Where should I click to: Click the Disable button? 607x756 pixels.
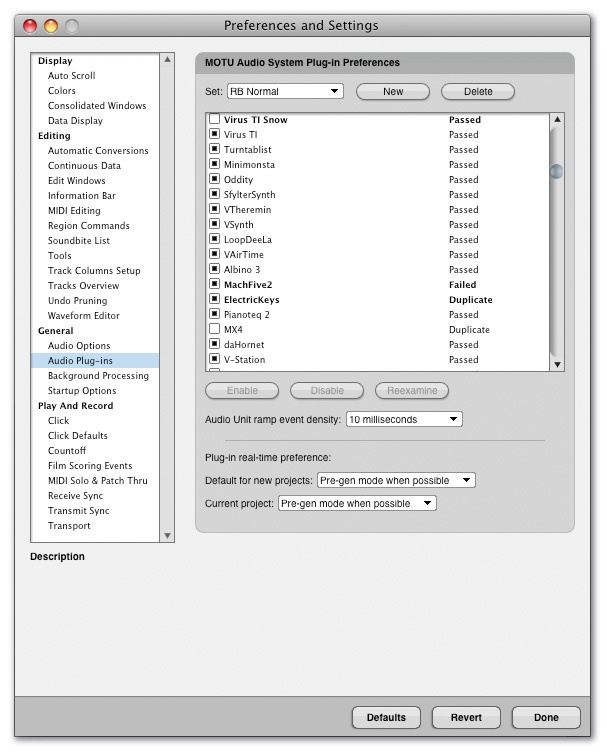327,391
